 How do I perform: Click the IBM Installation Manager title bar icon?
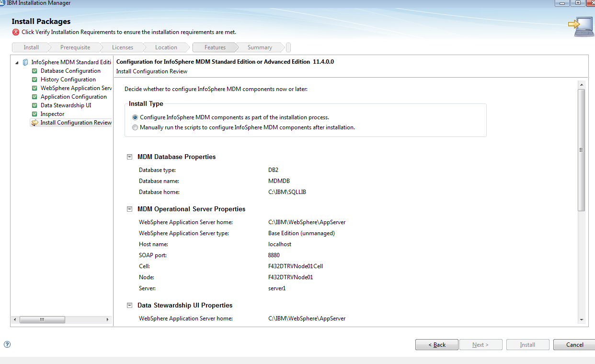pos(3,3)
